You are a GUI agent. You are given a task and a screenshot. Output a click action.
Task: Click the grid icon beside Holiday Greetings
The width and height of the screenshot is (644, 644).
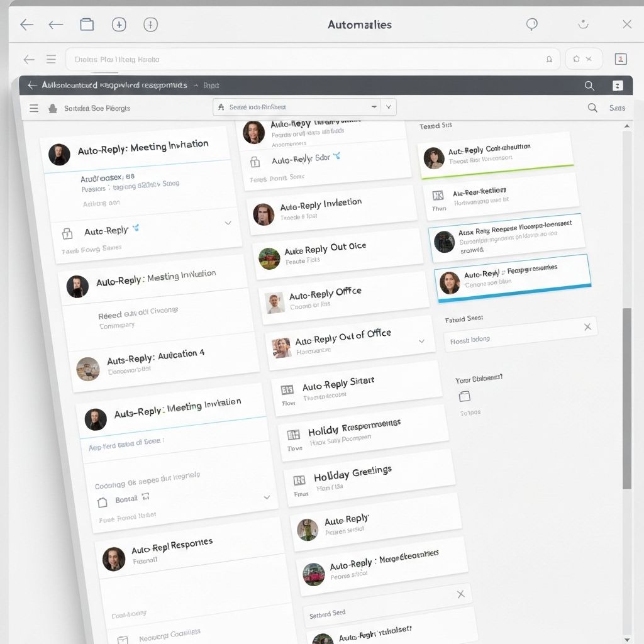click(x=299, y=480)
